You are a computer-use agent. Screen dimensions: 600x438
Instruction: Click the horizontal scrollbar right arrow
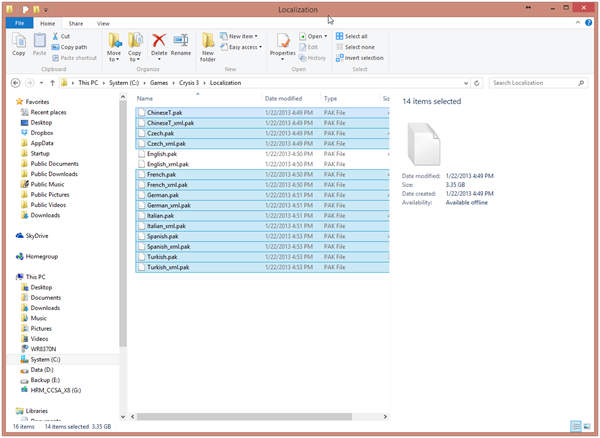click(x=385, y=416)
